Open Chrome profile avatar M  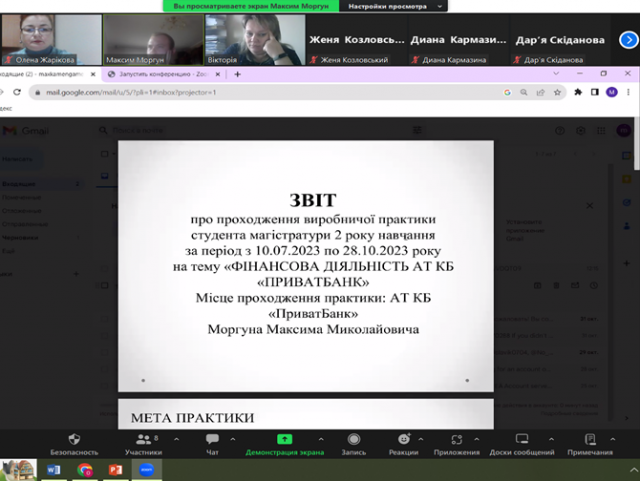click(611, 92)
